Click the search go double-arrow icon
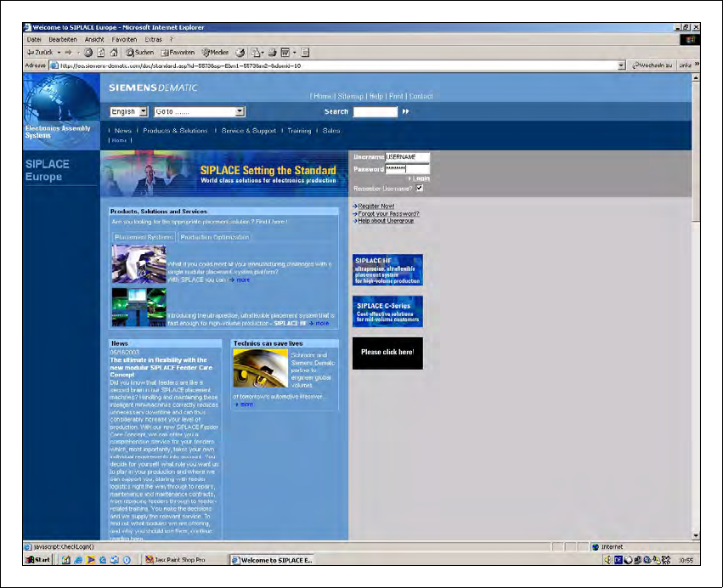 406,111
